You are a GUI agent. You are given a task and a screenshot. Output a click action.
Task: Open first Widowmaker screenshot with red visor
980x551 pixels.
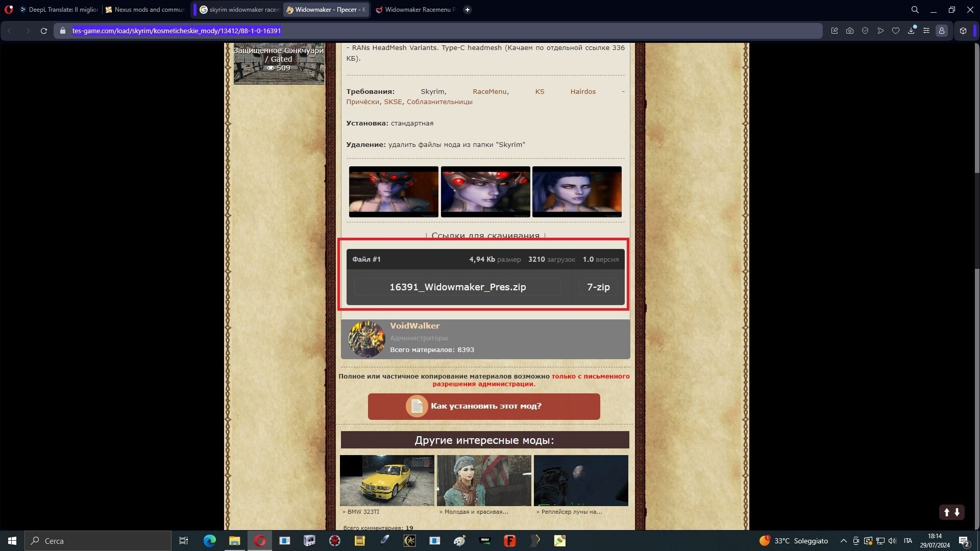point(394,192)
